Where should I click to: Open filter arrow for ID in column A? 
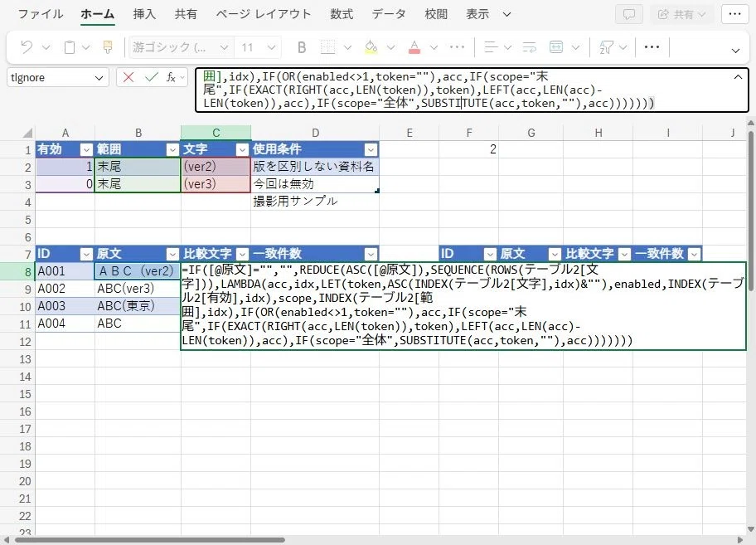click(x=86, y=254)
